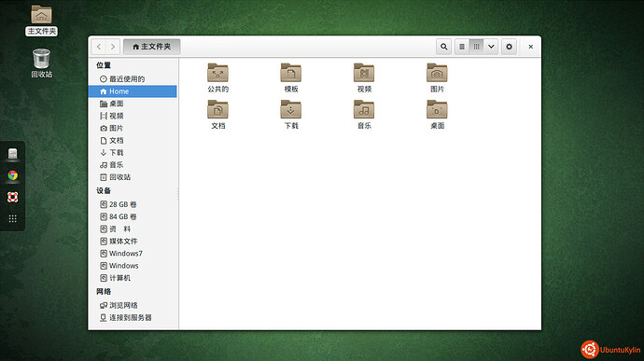Click the search magnifier button
The image size is (644, 361).
click(x=444, y=47)
